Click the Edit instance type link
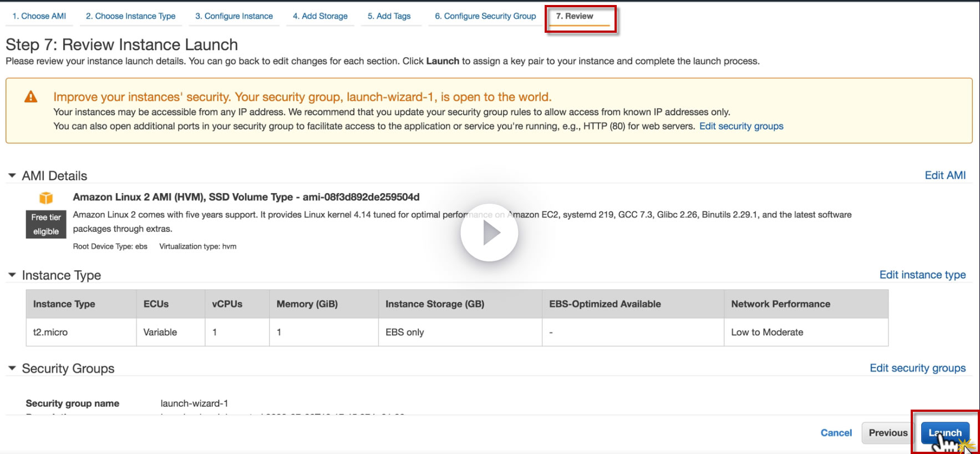980x454 pixels. [x=922, y=275]
